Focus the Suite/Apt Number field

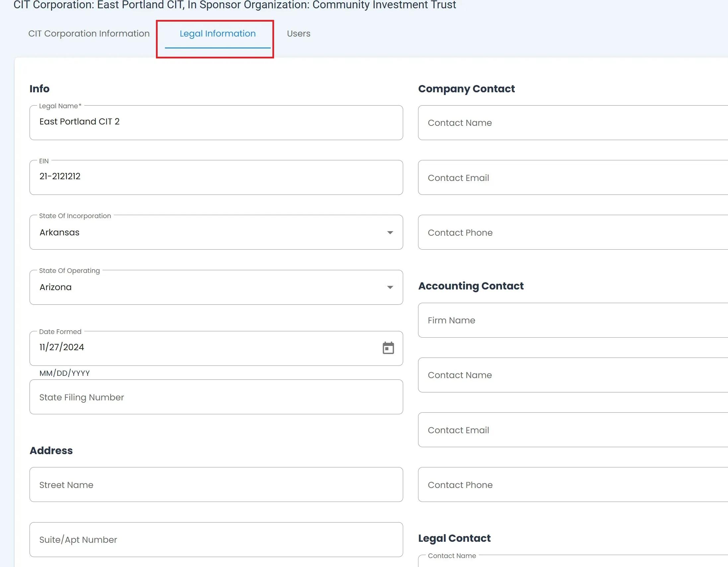[216, 539]
